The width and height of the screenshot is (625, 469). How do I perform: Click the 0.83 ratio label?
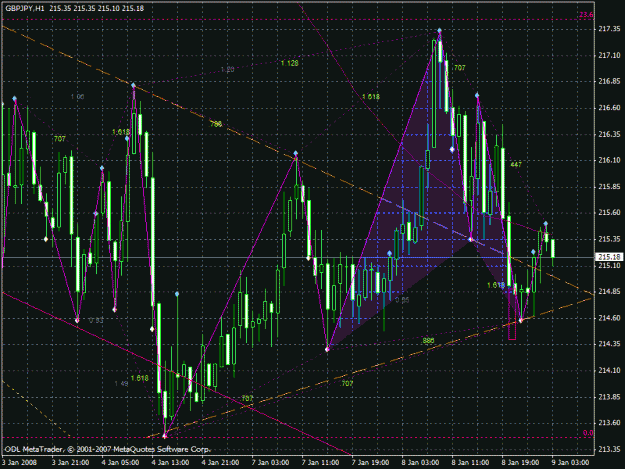[96, 320]
